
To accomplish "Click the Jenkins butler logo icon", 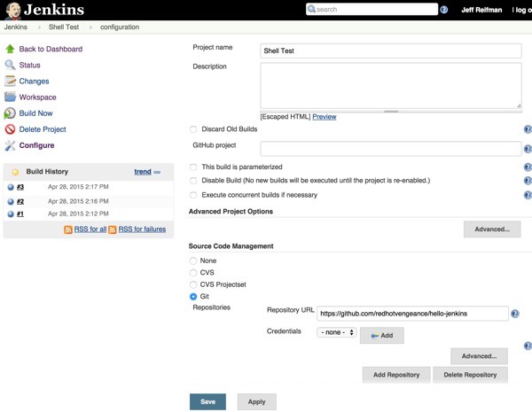I will [12, 10].
